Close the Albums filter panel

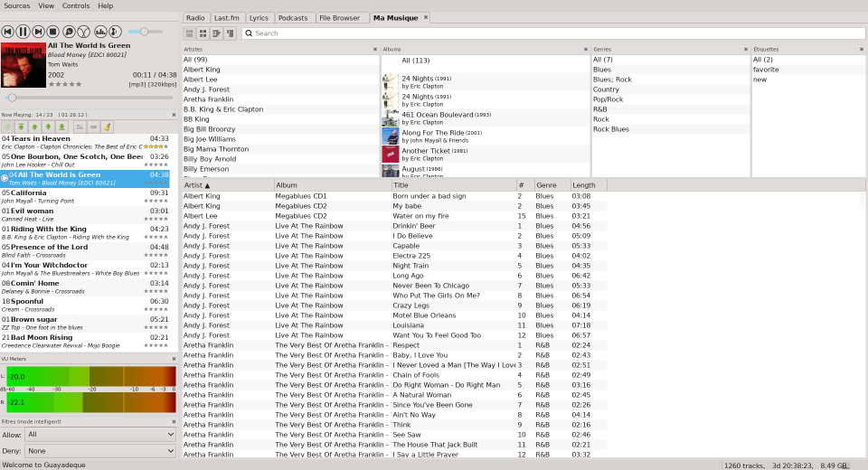point(586,50)
